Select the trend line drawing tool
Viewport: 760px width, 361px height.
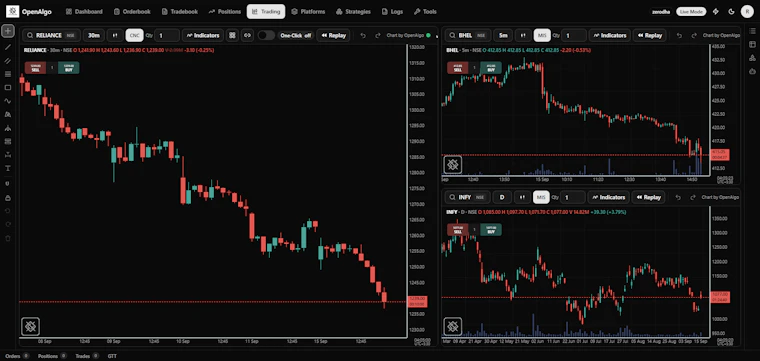[x=8, y=47]
